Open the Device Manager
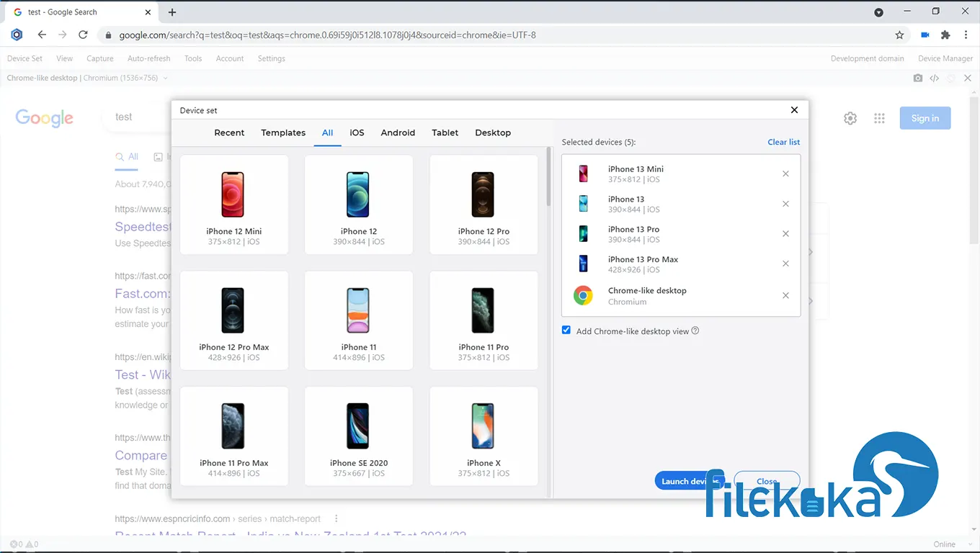This screenshot has width=980, height=553. [945, 58]
